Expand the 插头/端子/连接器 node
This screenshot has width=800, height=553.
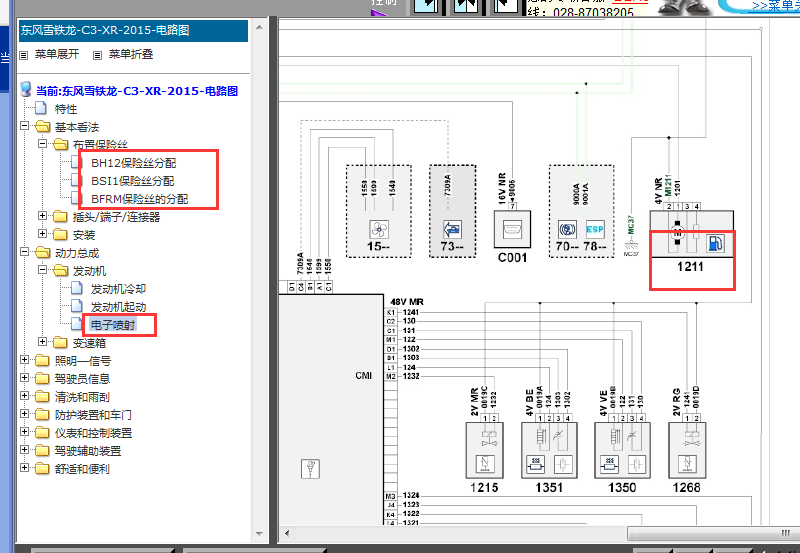click(x=42, y=215)
